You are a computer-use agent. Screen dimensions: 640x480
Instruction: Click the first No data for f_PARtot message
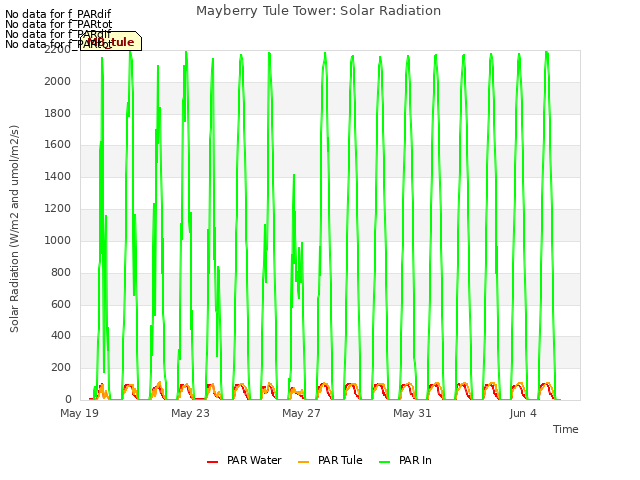point(58,24)
